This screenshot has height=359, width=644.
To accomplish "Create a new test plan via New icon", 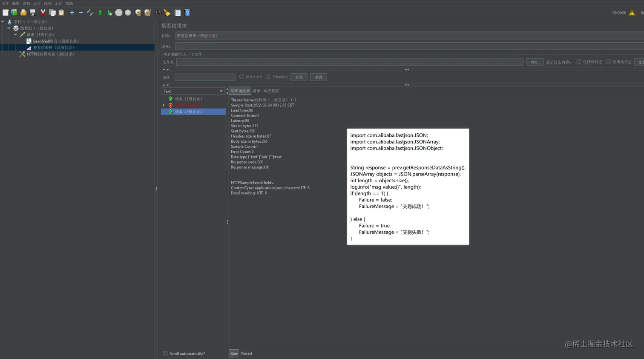I will (x=6, y=13).
